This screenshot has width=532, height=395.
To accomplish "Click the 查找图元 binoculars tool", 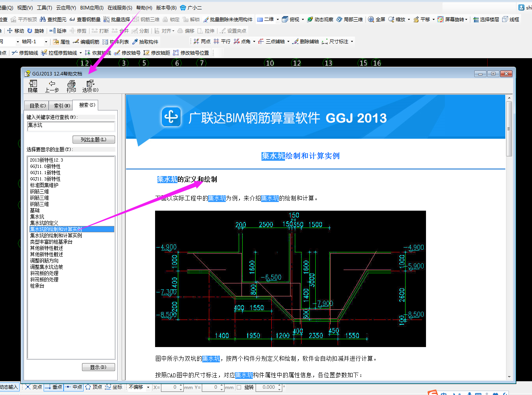I will click(x=53, y=19).
